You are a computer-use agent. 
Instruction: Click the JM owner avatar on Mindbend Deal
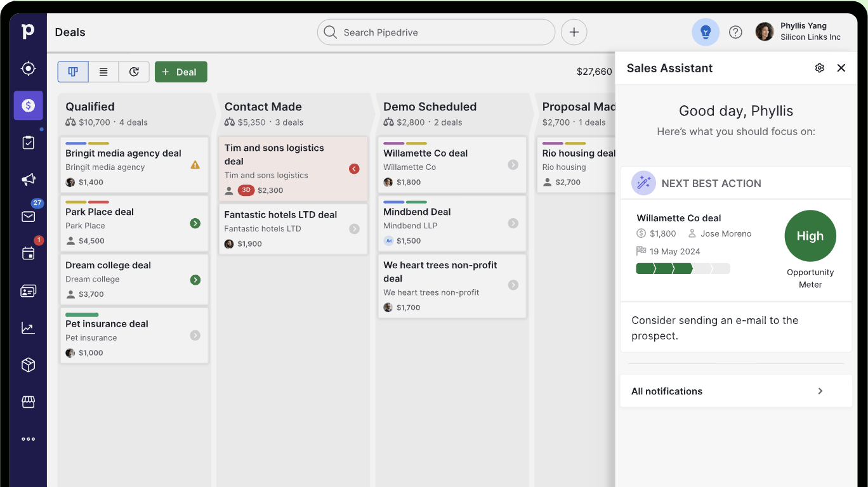point(388,241)
